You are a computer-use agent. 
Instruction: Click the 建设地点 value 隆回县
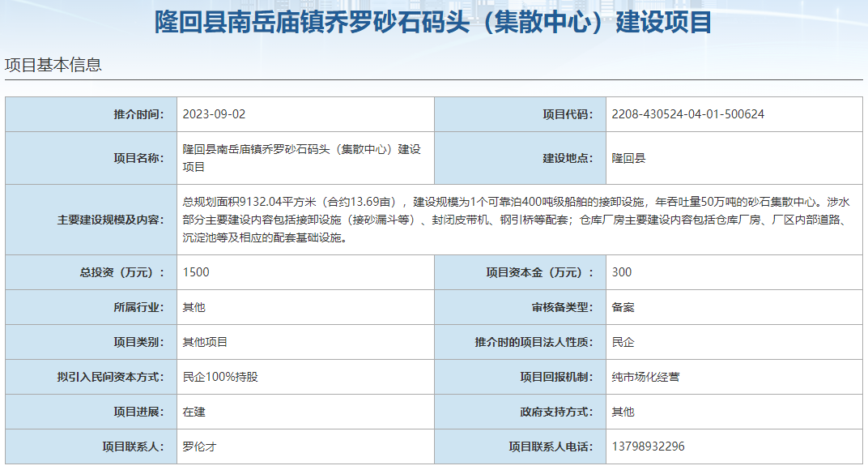(628, 158)
